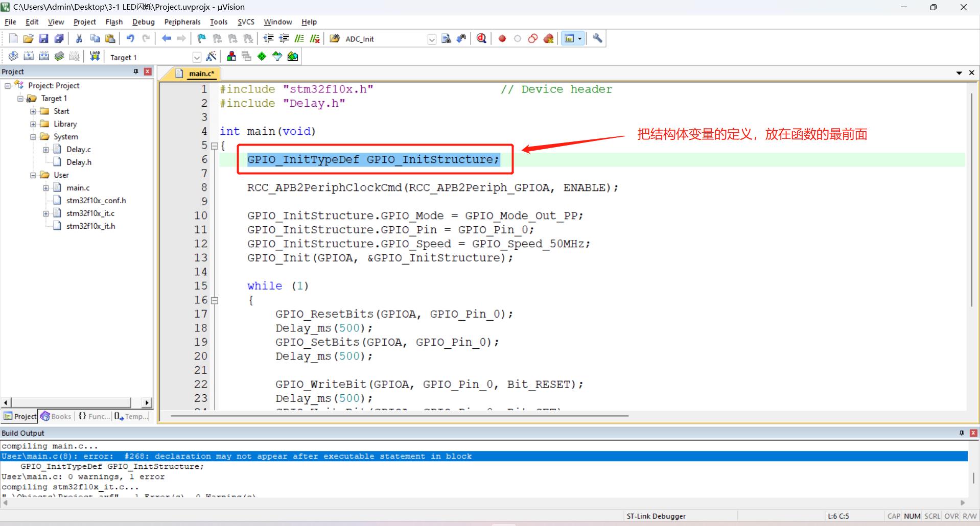
Task: Click the Project panel horizontal scrollbar right arrow
Action: click(147, 403)
